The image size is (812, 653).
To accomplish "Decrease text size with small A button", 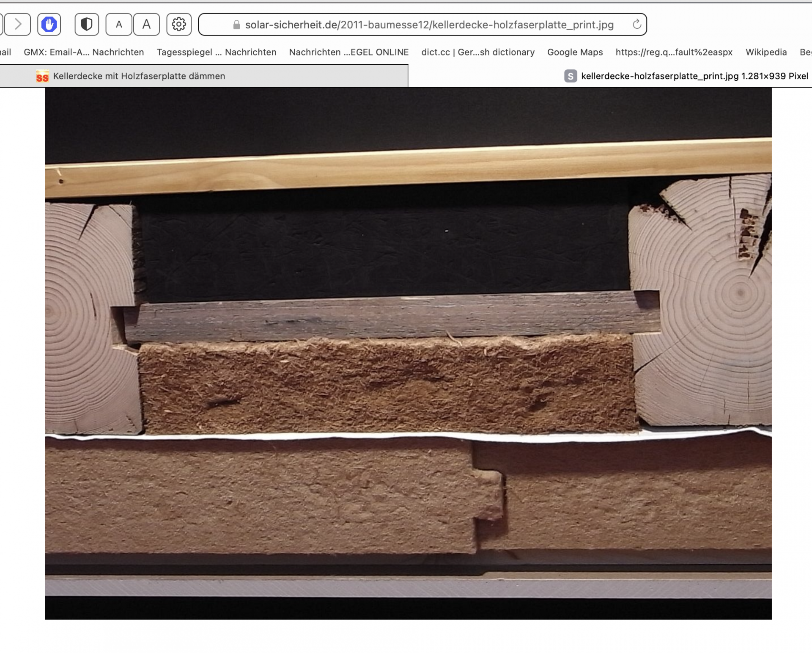I will point(119,24).
